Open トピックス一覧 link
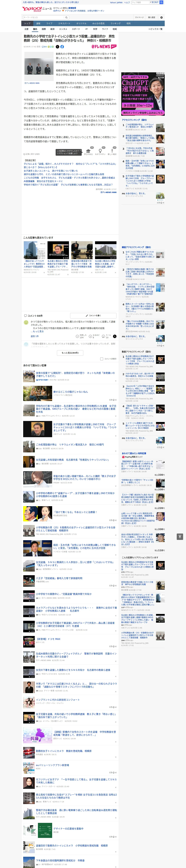The width and height of the screenshot is (186, 868). (155, 29)
